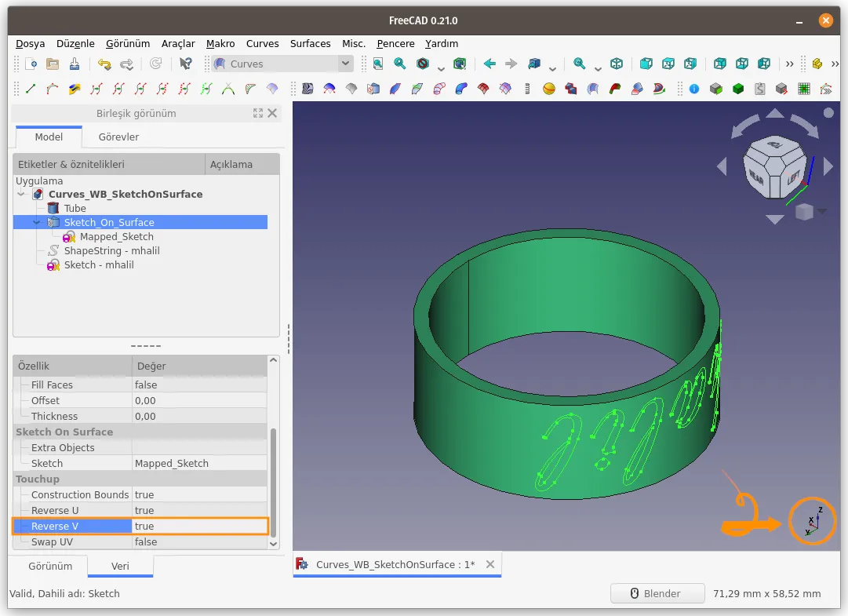The height and width of the screenshot is (616, 848).
Task: Click the zoom magnifier icon
Action: 579,64
